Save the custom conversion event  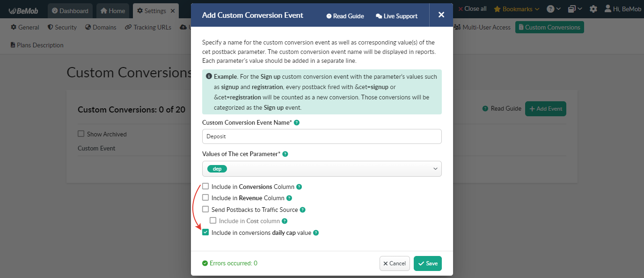point(427,263)
